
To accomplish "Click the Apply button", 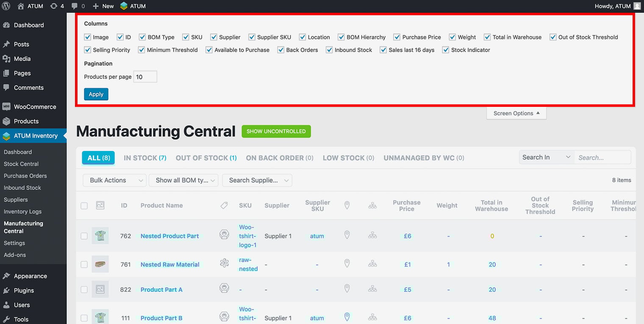I will pyautogui.click(x=96, y=94).
